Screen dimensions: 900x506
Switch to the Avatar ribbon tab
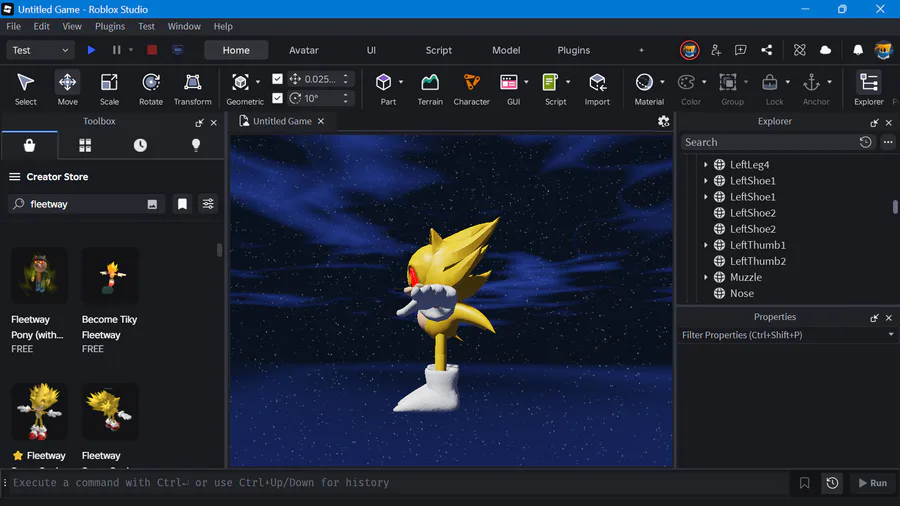(x=304, y=50)
